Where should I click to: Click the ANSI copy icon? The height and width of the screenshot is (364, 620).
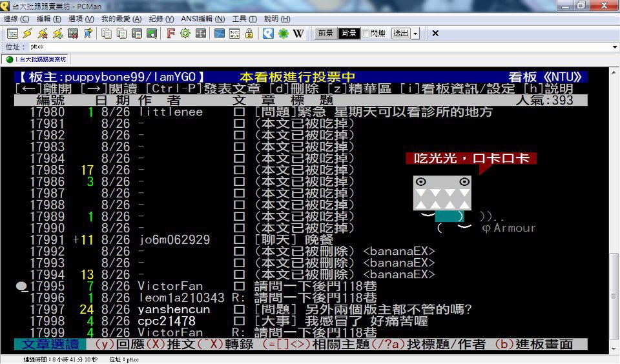(122, 34)
